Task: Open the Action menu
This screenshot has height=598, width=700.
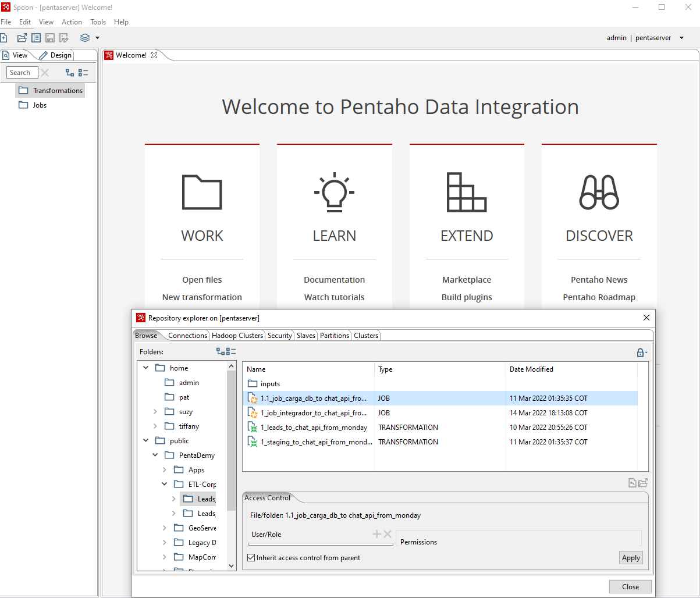Action: pos(72,22)
